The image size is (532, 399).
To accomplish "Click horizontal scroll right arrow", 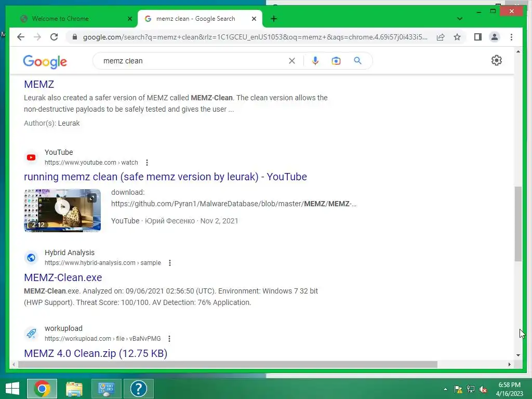I will (x=509, y=364).
